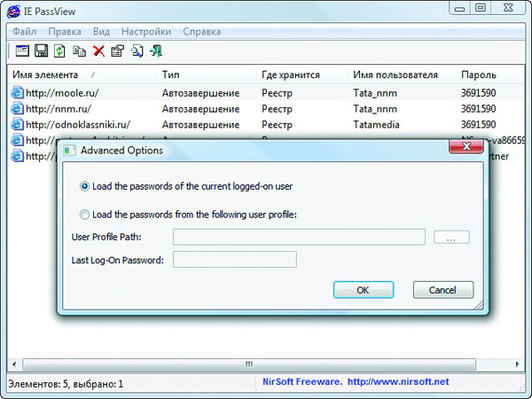Screen dimensions: 532x399
Task: Click 'Автозавершение' in the moole.ru row
Action: (200, 93)
